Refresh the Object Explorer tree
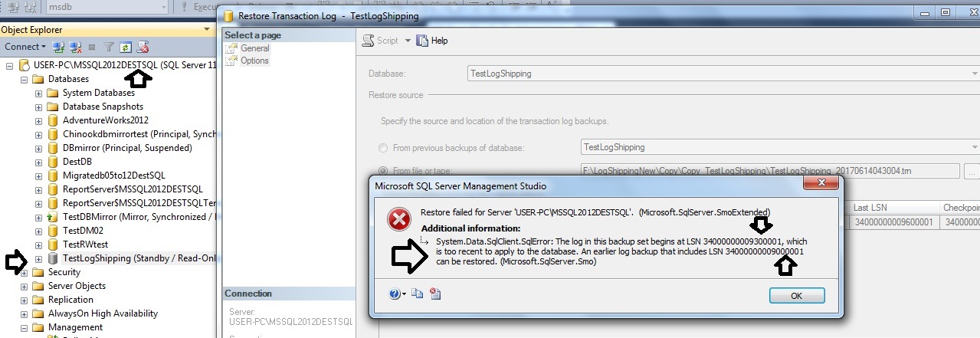 (x=126, y=47)
